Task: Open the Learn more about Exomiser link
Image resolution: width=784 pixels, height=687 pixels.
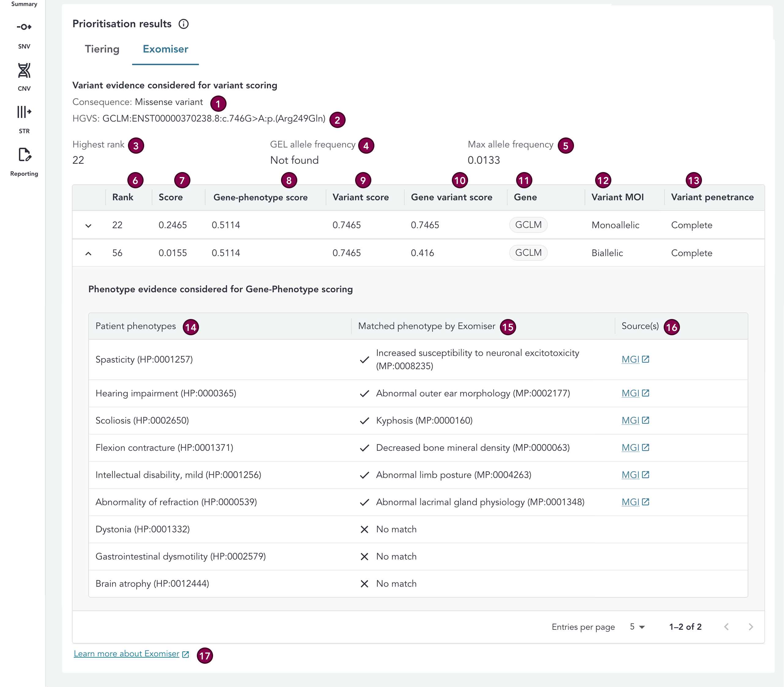Action: (x=126, y=654)
